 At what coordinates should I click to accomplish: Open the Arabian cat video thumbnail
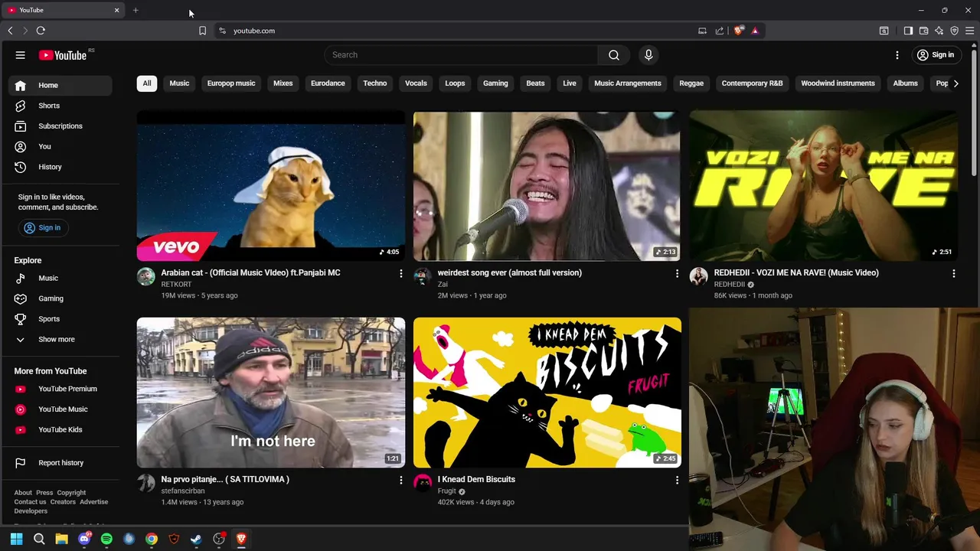271,186
